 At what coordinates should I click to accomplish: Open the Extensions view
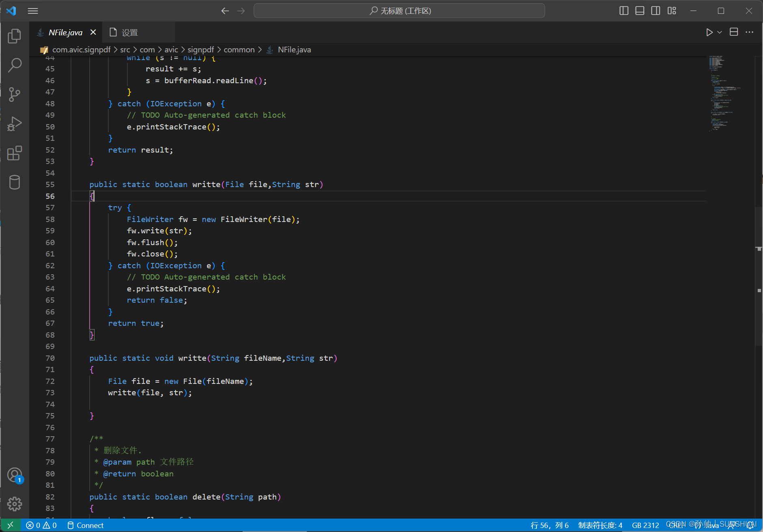15,153
